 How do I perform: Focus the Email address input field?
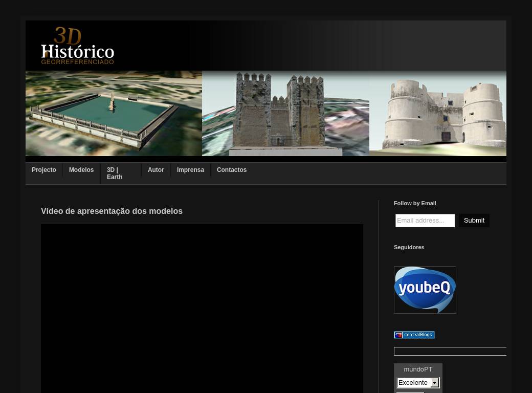pyautogui.click(x=425, y=220)
